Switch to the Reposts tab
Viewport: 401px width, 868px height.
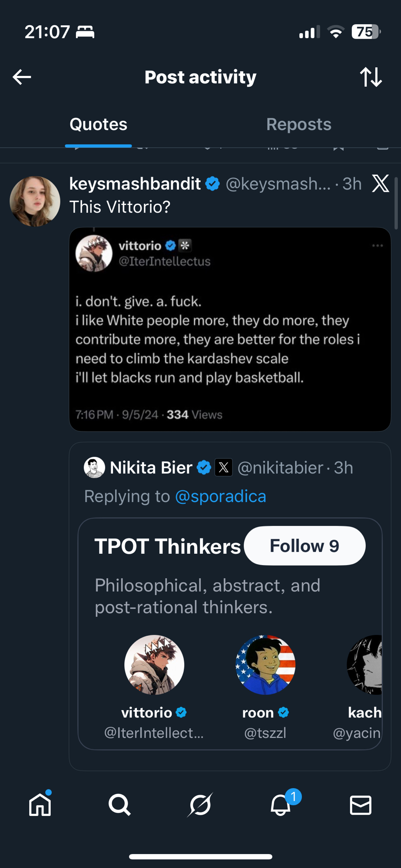pyautogui.click(x=299, y=125)
